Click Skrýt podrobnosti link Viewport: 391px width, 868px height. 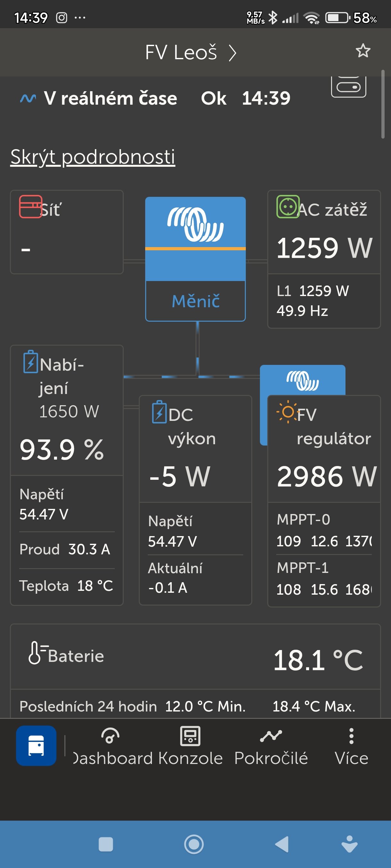coord(93,157)
